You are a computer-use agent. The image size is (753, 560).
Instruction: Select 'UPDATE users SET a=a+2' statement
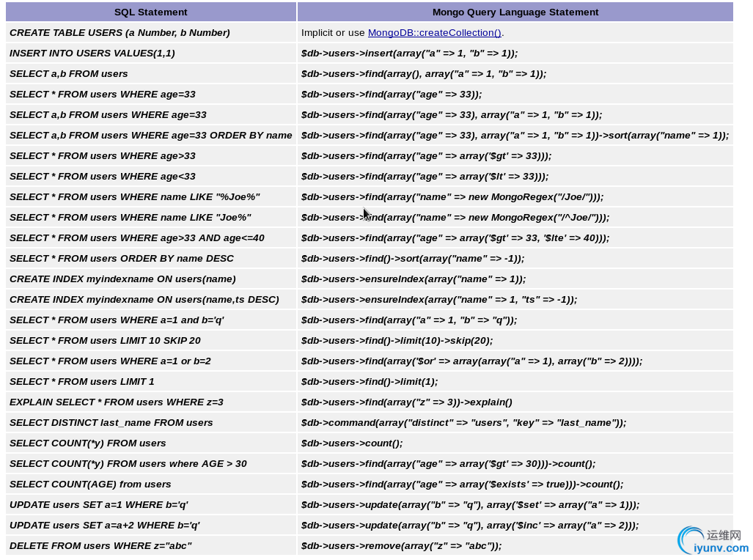[x=151, y=526]
